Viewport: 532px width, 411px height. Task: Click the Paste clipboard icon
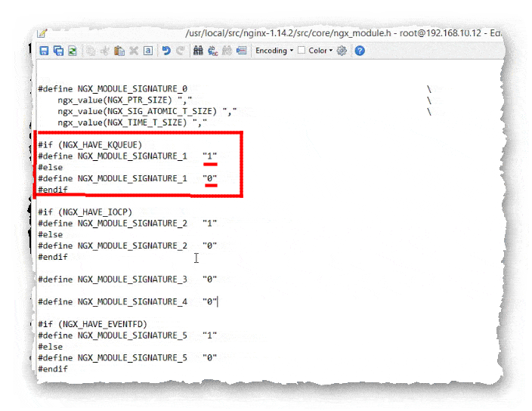119,51
